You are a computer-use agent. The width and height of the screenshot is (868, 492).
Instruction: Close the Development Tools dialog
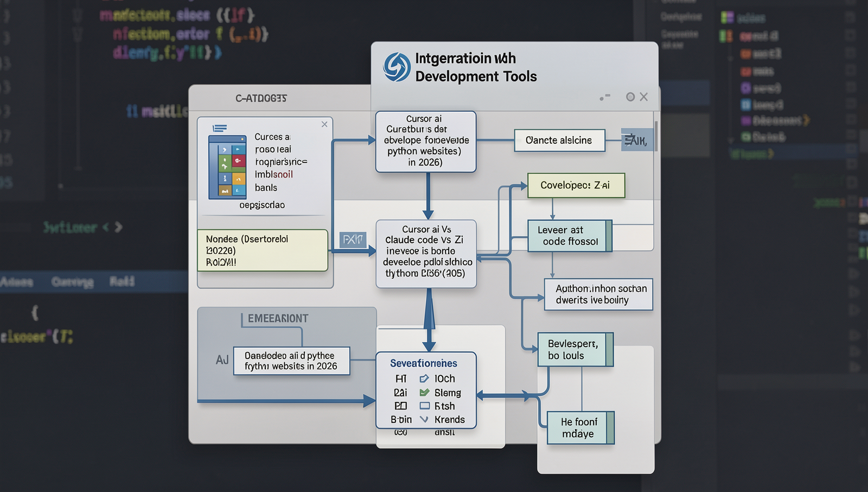click(x=644, y=97)
